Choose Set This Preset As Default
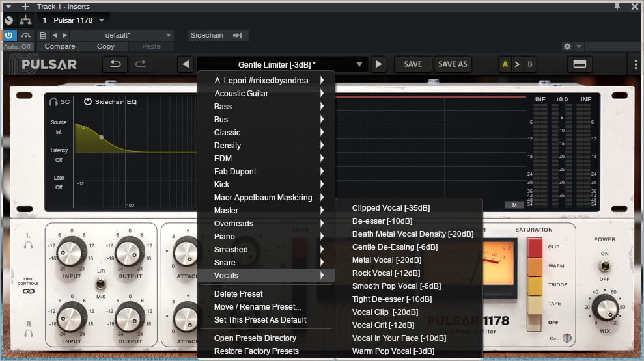This screenshot has height=361, width=644. pyautogui.click(x=260, y=319)
